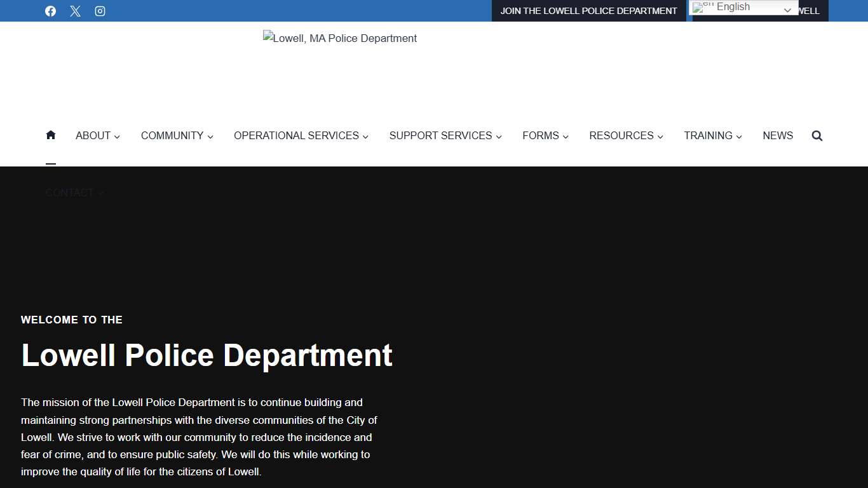Open the English language selector
The width and height of the screenshot is (868, 488).
click(742, 7)
